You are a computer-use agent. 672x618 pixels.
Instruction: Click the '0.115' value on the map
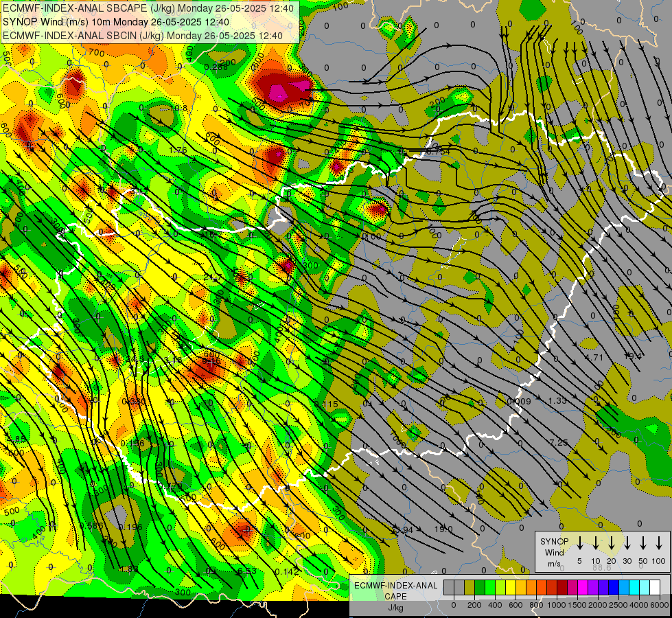pos(326,404)
